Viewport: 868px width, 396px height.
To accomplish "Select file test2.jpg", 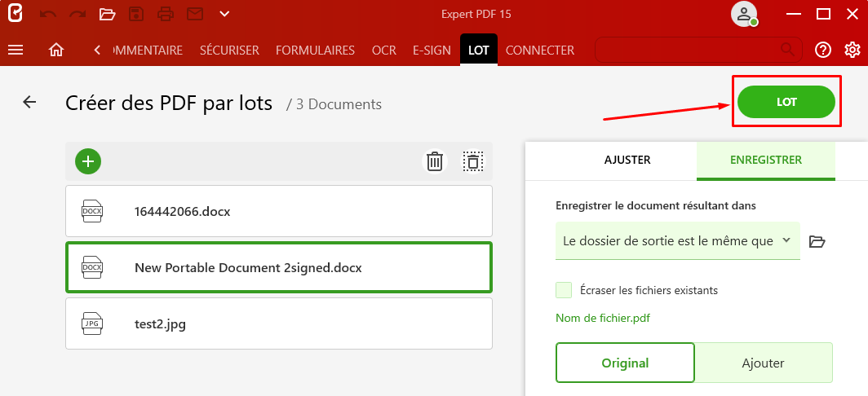I will [x=279, y=323].
